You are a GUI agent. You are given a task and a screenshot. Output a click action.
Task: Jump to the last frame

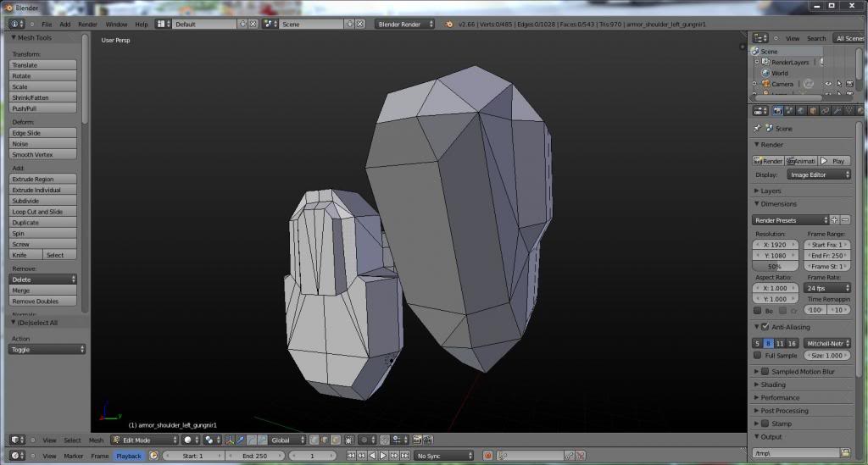click(404, 456)
